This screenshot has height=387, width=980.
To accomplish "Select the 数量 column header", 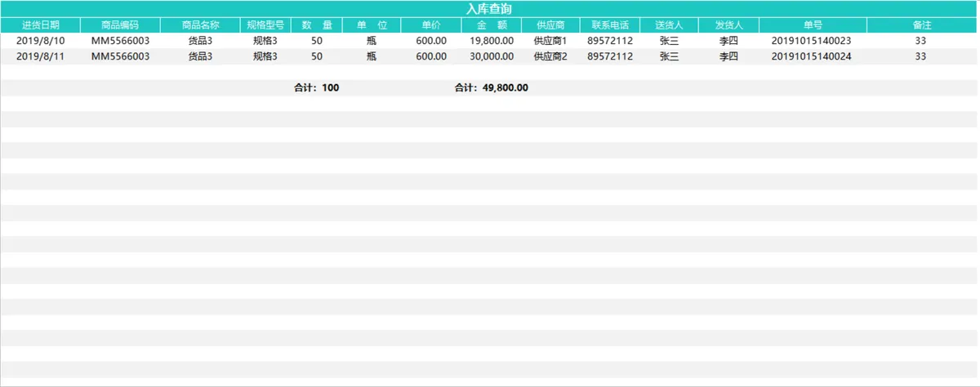I will (x=317, y=25).
